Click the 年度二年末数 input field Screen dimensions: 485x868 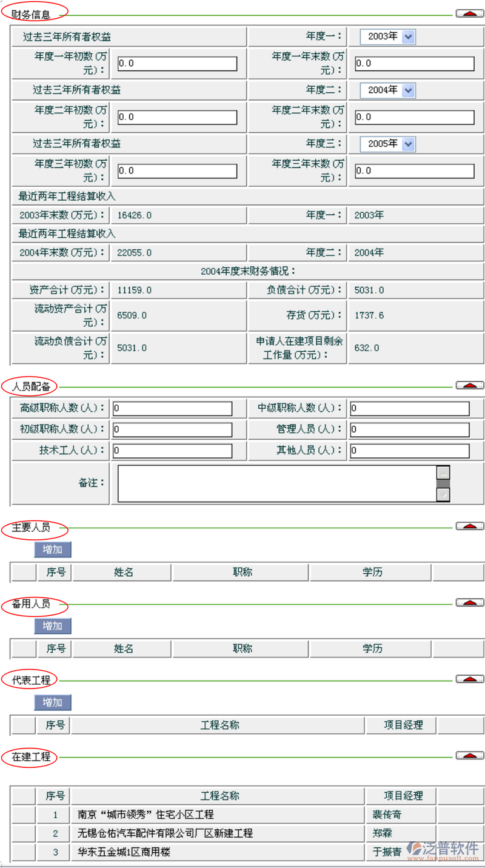415,118
